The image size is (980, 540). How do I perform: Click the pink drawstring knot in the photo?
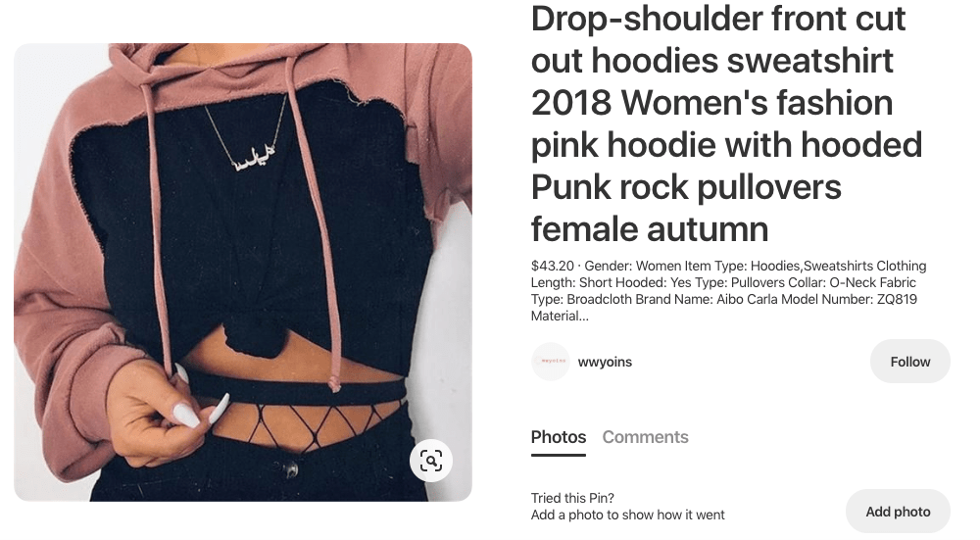[334, 382]
